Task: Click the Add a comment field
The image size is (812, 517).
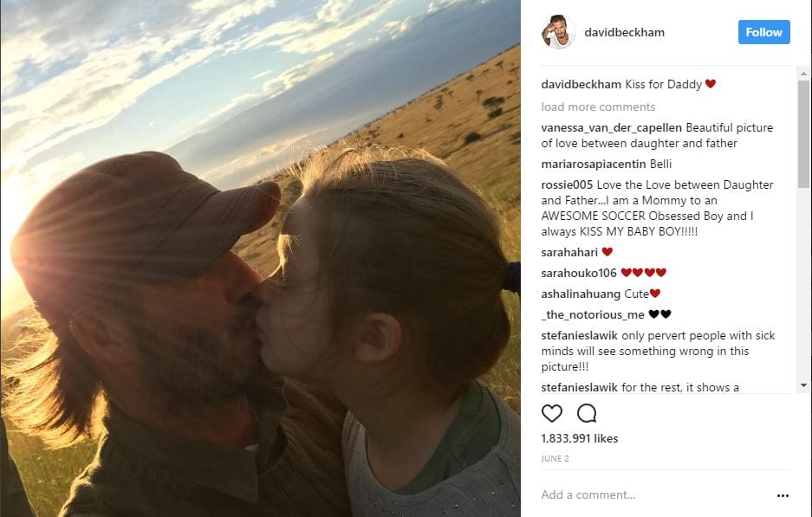Action: 656,494
